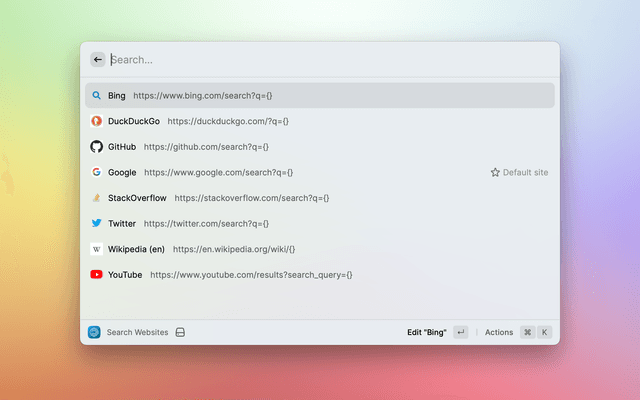Click the Bing magnifier icon
Screen dimensions: 640x400
[97, 96]
